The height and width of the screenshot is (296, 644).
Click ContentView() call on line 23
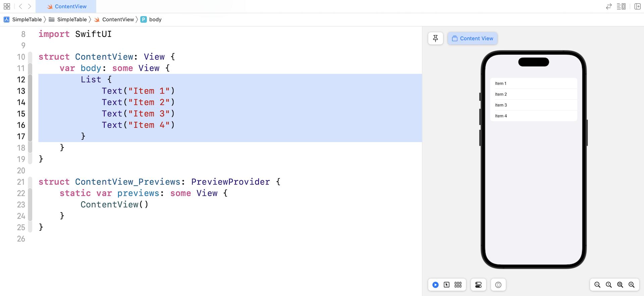[114, 204]
